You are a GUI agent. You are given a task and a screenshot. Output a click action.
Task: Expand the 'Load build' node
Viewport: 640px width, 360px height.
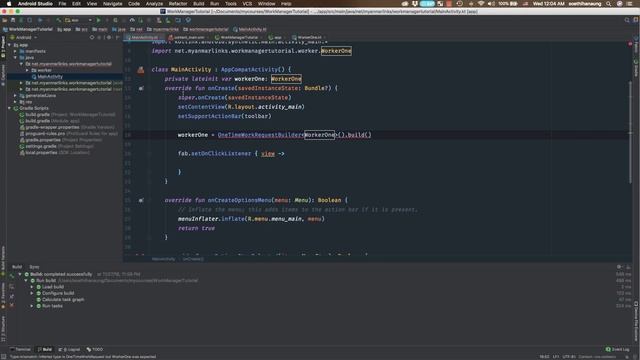click(32, 287)
